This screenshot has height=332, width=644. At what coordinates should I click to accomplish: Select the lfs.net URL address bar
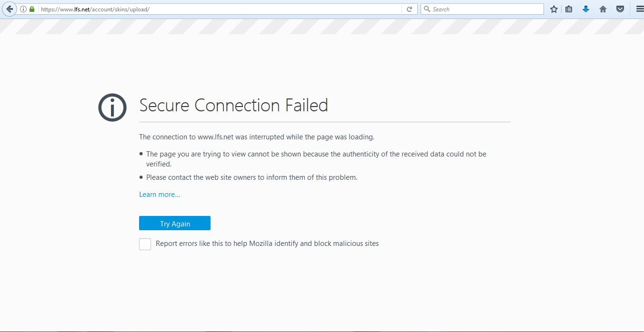tap(219, 9)
